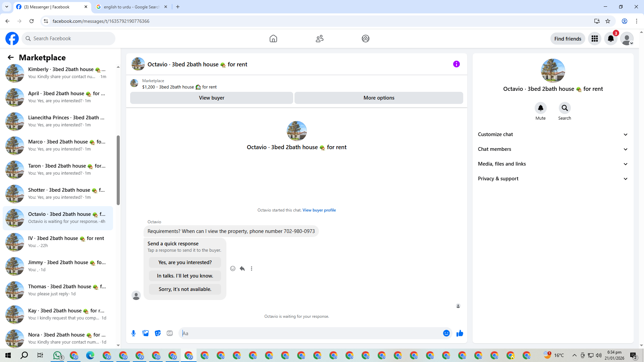This screenshot has width=644, height=362.
Task: Open the sticker picker icon
Action: tap(158, 333)
